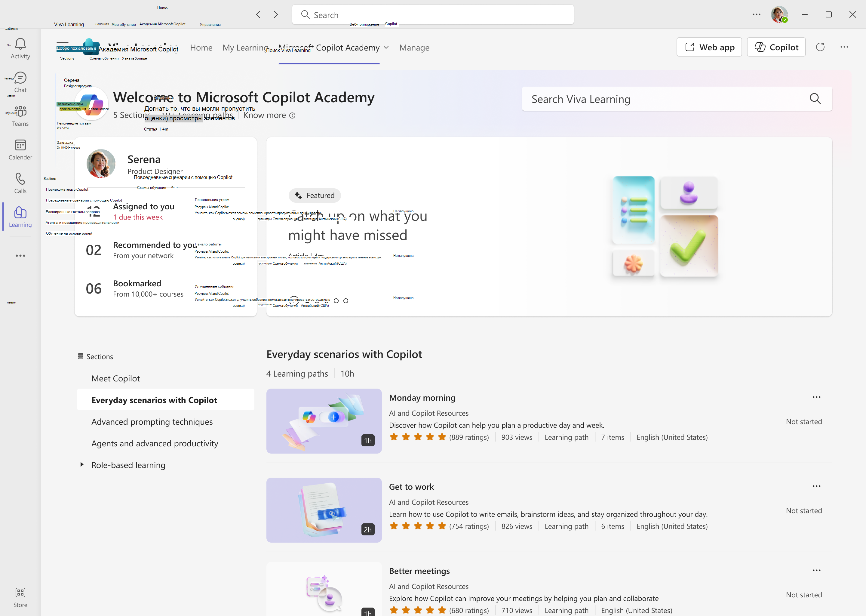The image size is (866, 616).
Task: Expand Role-based learning section
Action: [81, 465]
